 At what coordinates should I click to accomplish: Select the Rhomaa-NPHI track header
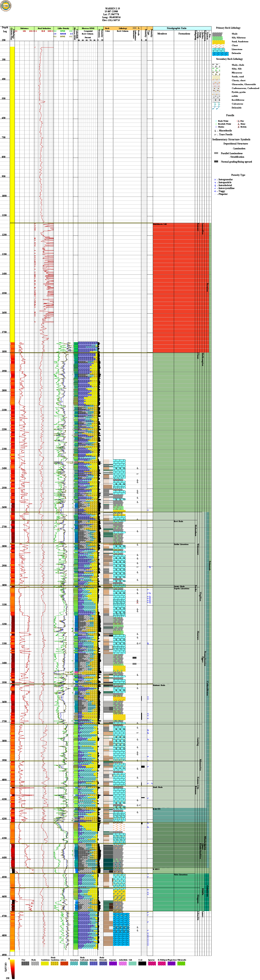(x=88, y=28)
